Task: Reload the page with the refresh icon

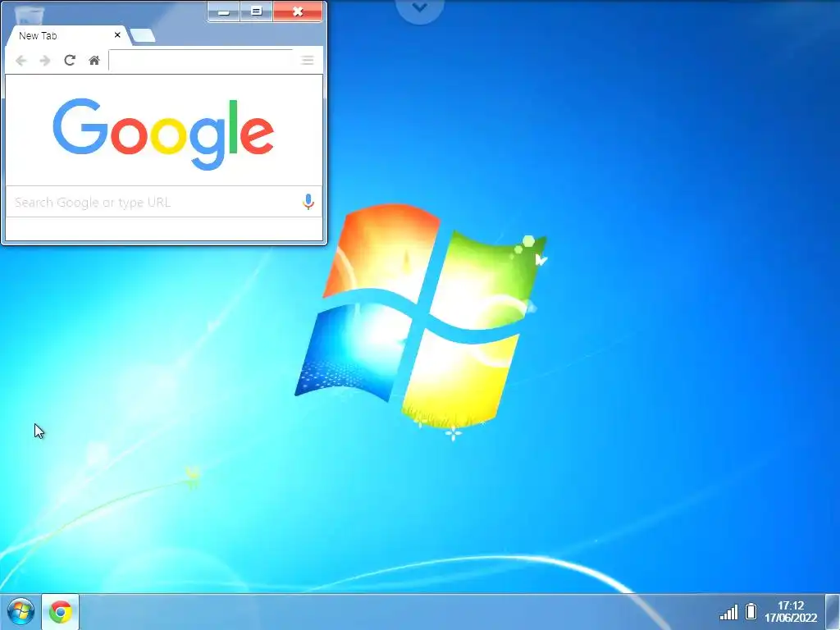Action: [70, 60]
